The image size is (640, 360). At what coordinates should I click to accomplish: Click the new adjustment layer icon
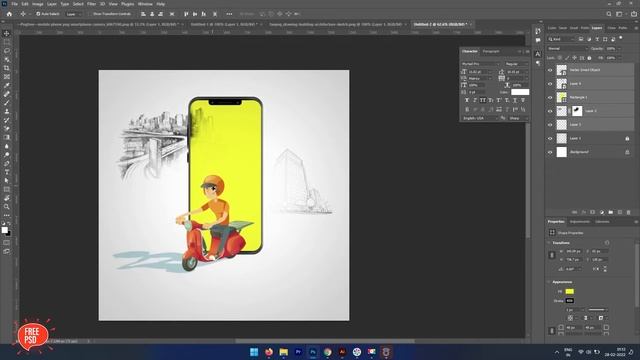602,212
